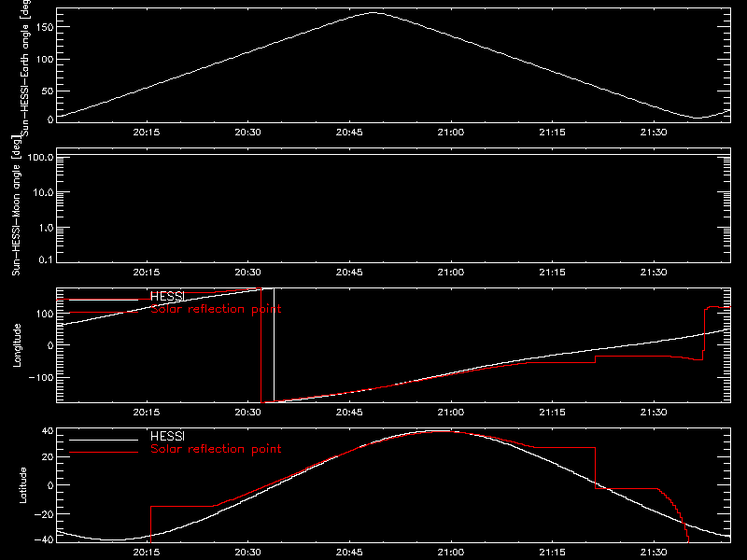
Task: Click '20:15' time label under Earth angle plot
Action: coord(147,133)
